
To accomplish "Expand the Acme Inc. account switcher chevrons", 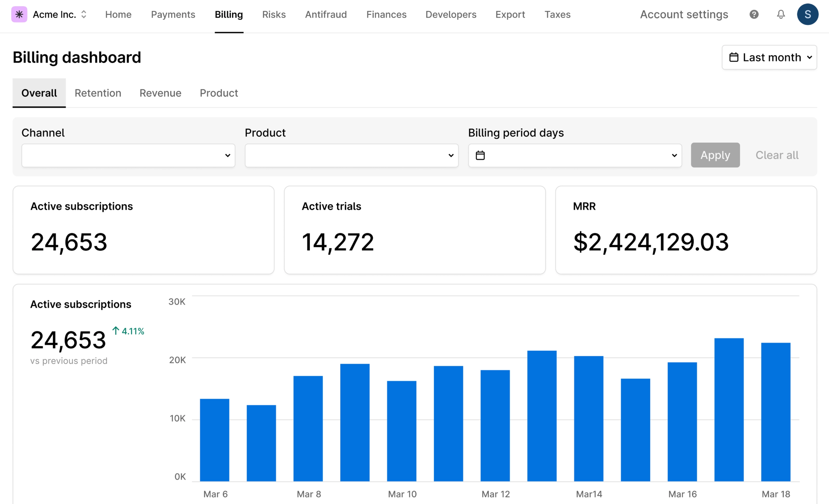I will click(x=84, y=14).
